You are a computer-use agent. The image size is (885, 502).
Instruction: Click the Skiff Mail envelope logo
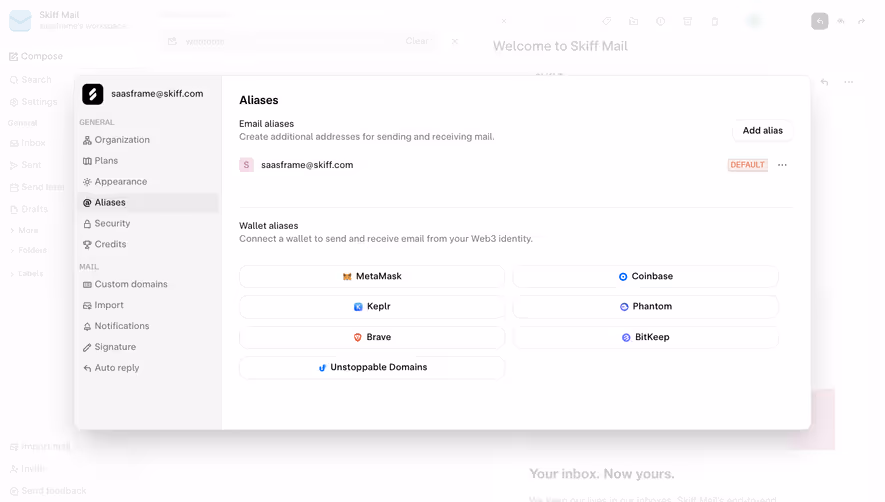(x=20, y=20)
